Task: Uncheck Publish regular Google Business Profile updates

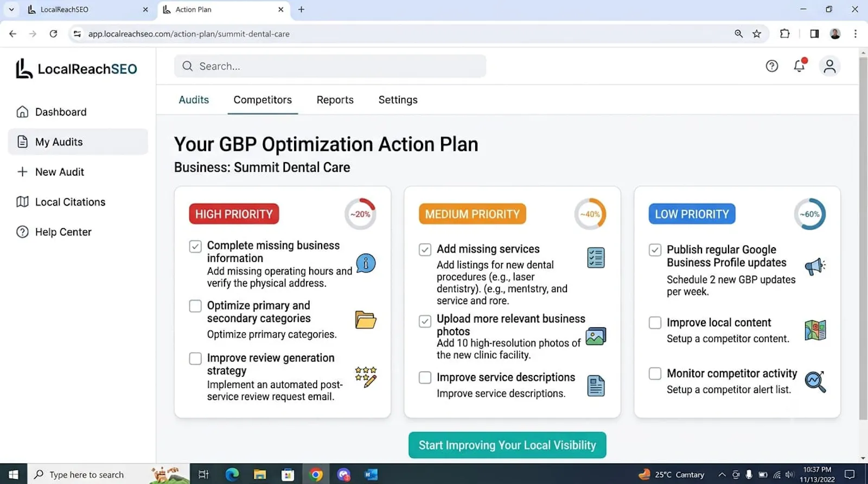Action: pyautogui.click(x=655, y=250)
